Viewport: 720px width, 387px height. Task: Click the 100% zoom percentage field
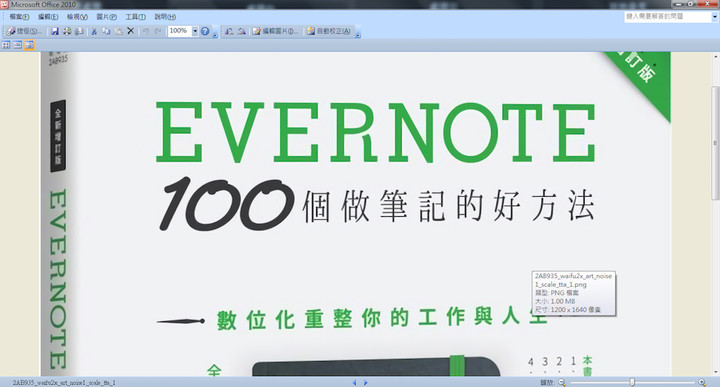click(x=180, y=31)
